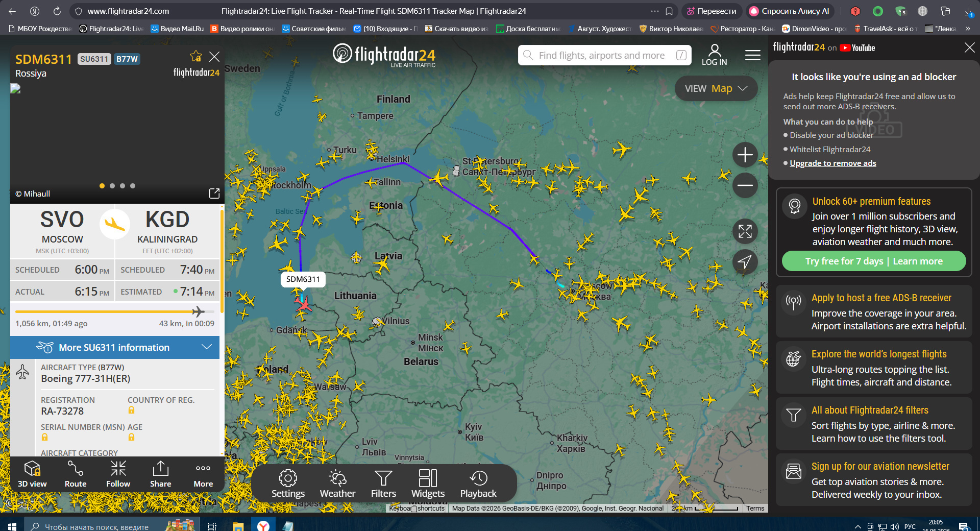Image resolution: width=980 pixels, height=531 pixels.
Task: Click Upgrade to remove ads link
Action: 832,163
